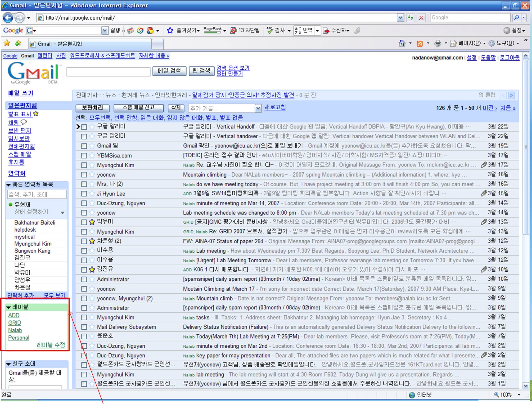Image resolution: width=532 pixels, height=404 pixels.
Task: Click the popup blocker 13 차단됨 icon
Action: point(233,30)
